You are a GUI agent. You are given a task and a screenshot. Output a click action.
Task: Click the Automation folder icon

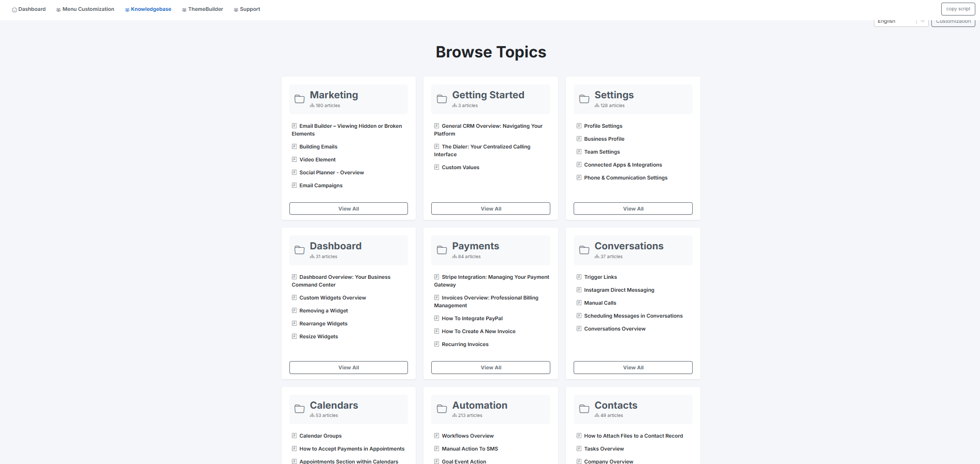pyautogui.click(x=442, y=409)
